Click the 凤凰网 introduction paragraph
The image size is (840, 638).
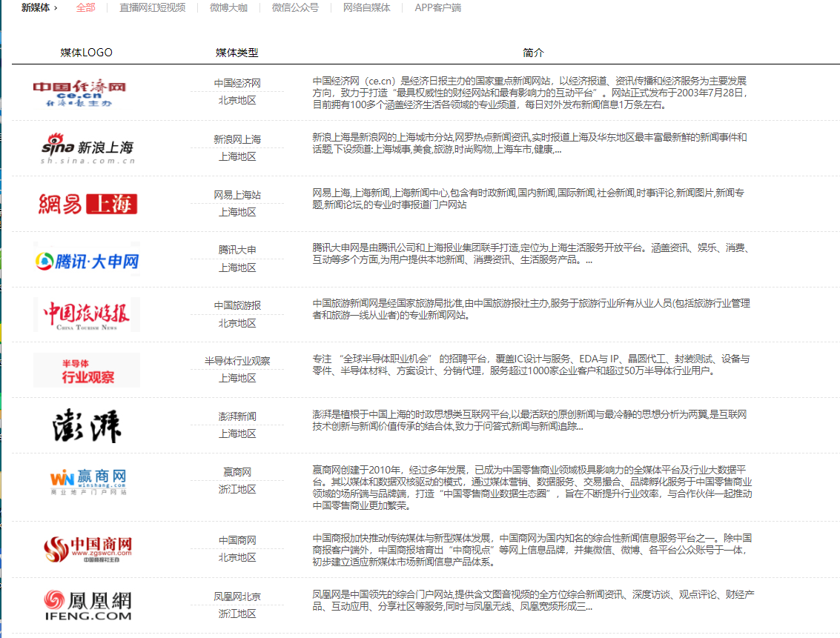[x=533, y=600]
